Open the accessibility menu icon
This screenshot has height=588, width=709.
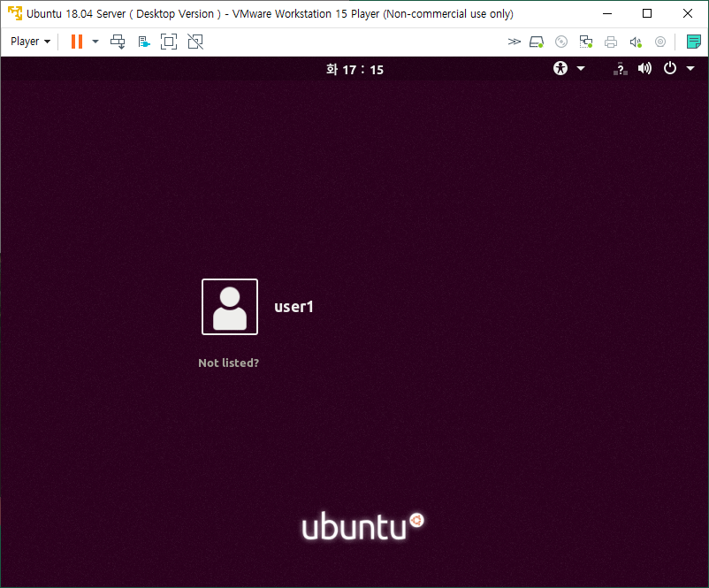560,68
